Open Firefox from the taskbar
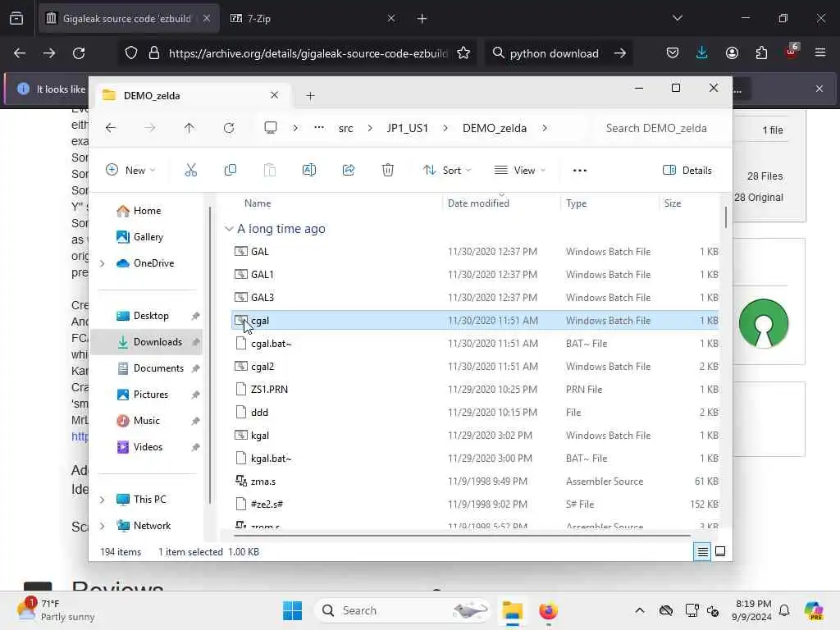Image resolution: width=840 pixels, height=630 pixels. (548, 610)
